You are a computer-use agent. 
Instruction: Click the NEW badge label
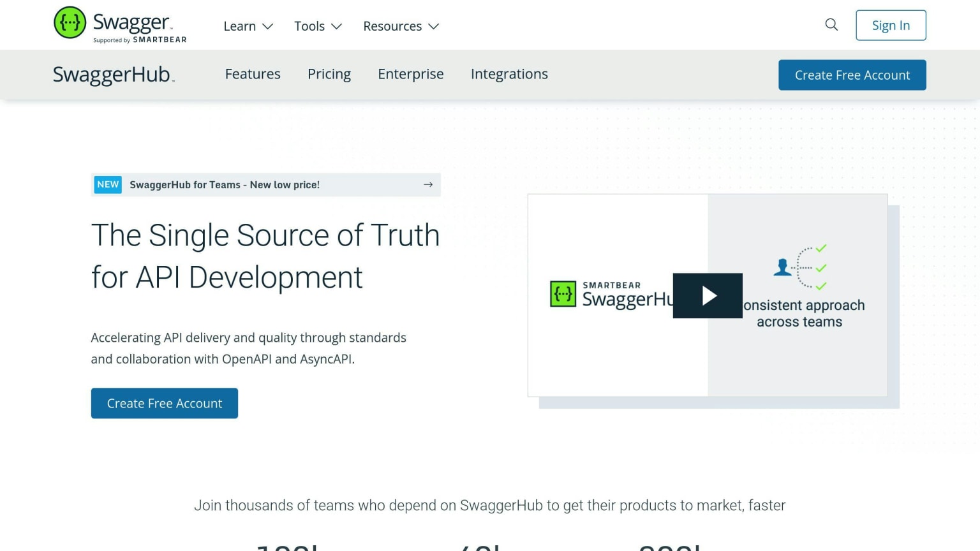pyautogui.click(x=108, y=184)
